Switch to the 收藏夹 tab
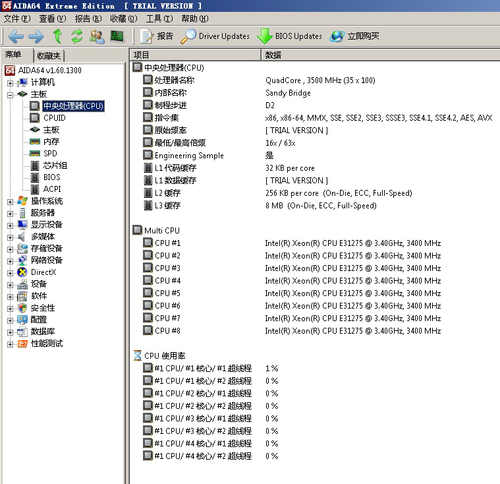The height and width of the screenshot is (484, 500). point(49,55)
